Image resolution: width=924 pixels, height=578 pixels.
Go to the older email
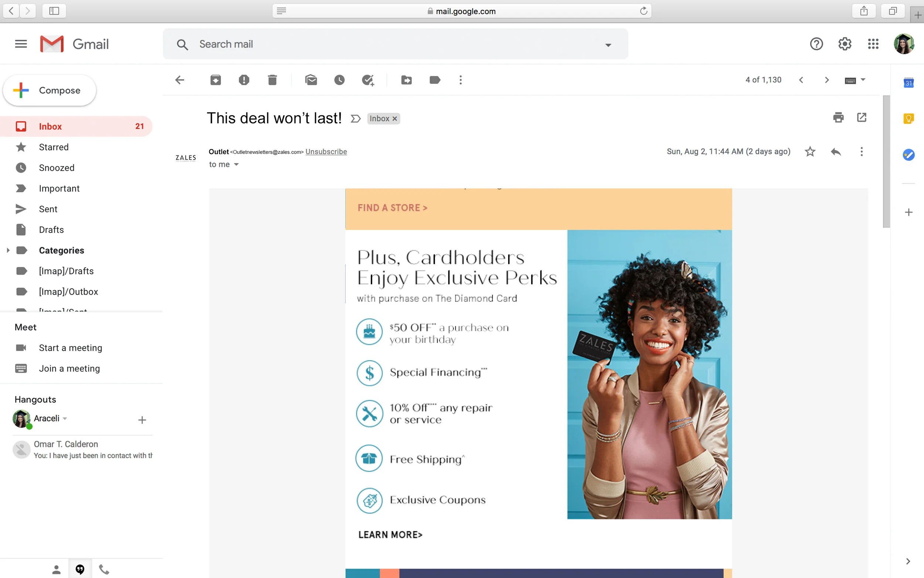point(826,80)
